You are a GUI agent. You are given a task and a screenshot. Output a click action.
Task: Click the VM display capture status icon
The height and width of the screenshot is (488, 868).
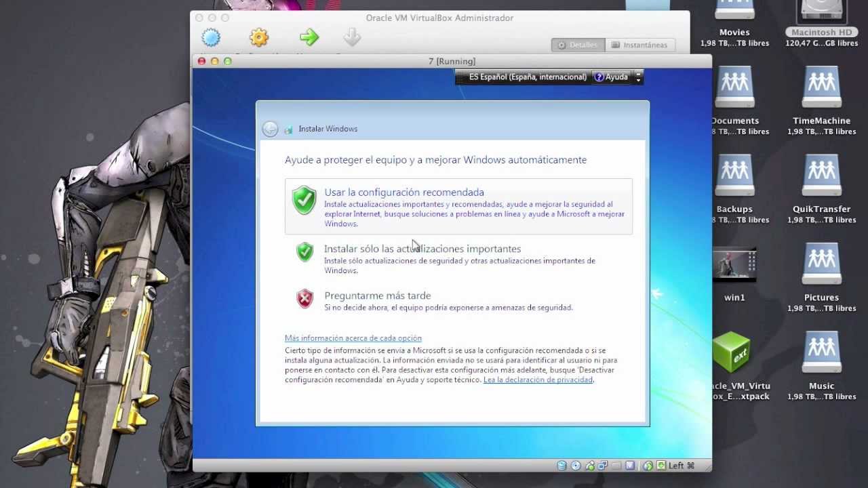(x=630, y=466)
